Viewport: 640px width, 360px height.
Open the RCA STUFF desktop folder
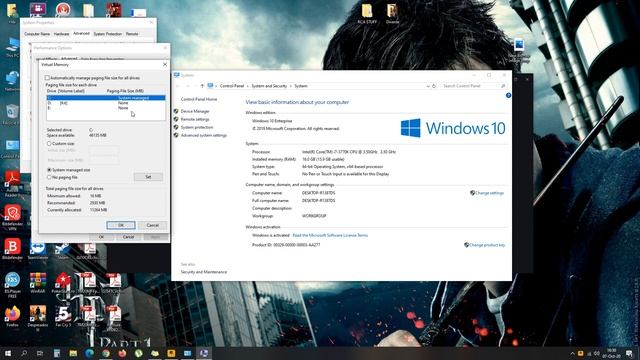367,13
